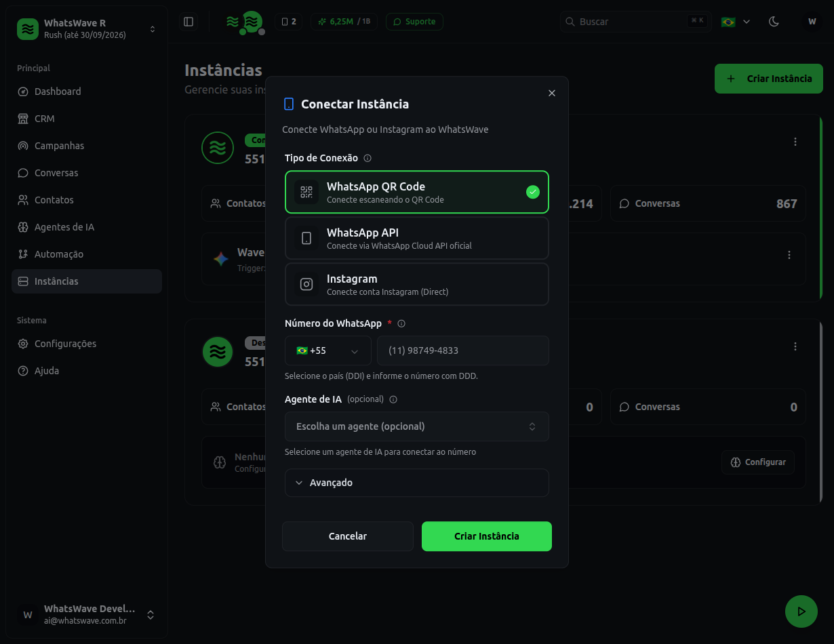Screen dimensions: 834x644
Task: Open the Brazil flag language dropdown
Action: pos(736,22)
